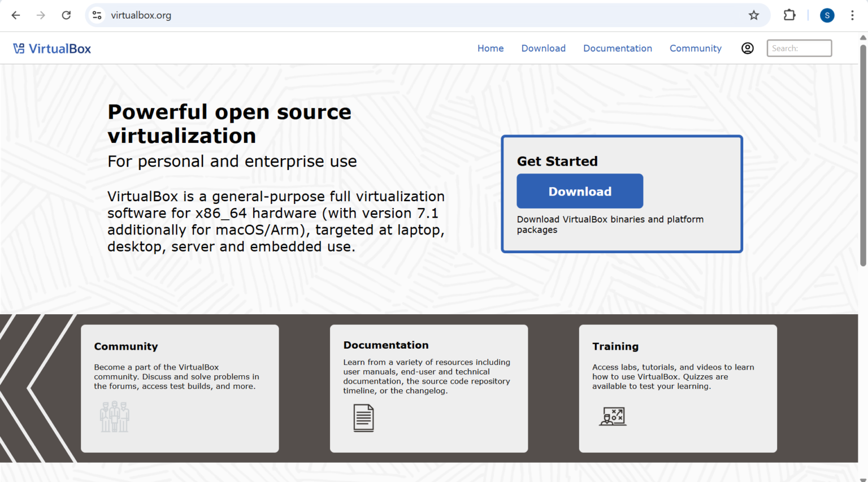Bookmark the page using the star icon
The width and height of the screenshot is (868, 482).
[x=754, y=15]
